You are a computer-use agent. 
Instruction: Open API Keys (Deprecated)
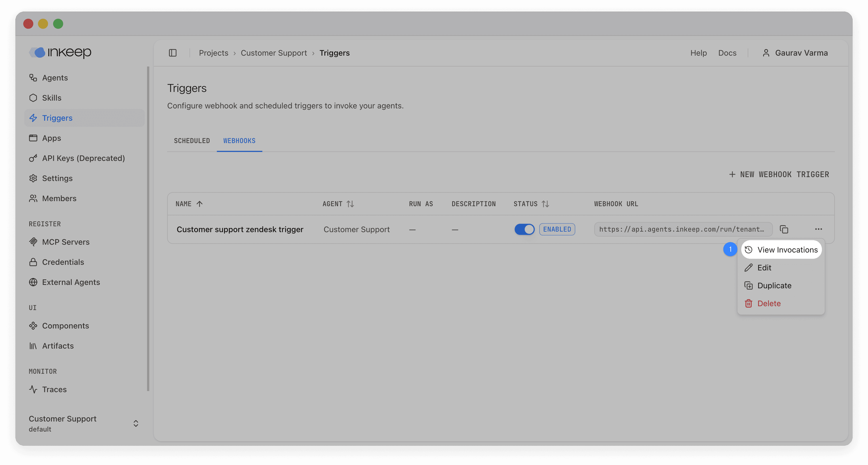[x=84, y=158]
